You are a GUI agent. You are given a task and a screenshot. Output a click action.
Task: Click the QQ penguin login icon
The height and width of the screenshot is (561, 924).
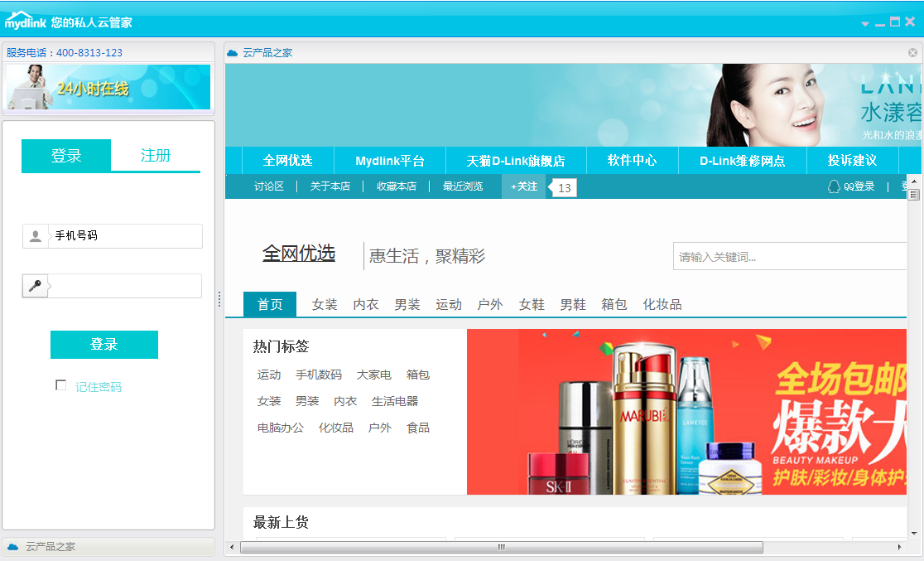[834, 186]
